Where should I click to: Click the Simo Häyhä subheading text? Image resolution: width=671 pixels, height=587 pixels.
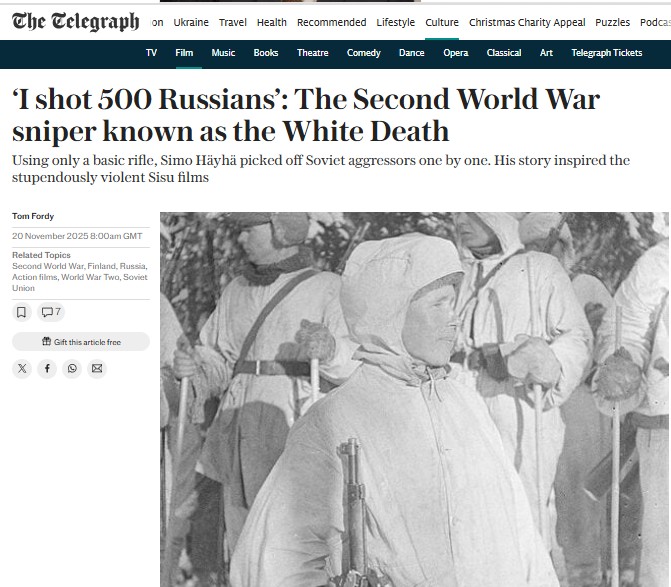pos(321,169)
